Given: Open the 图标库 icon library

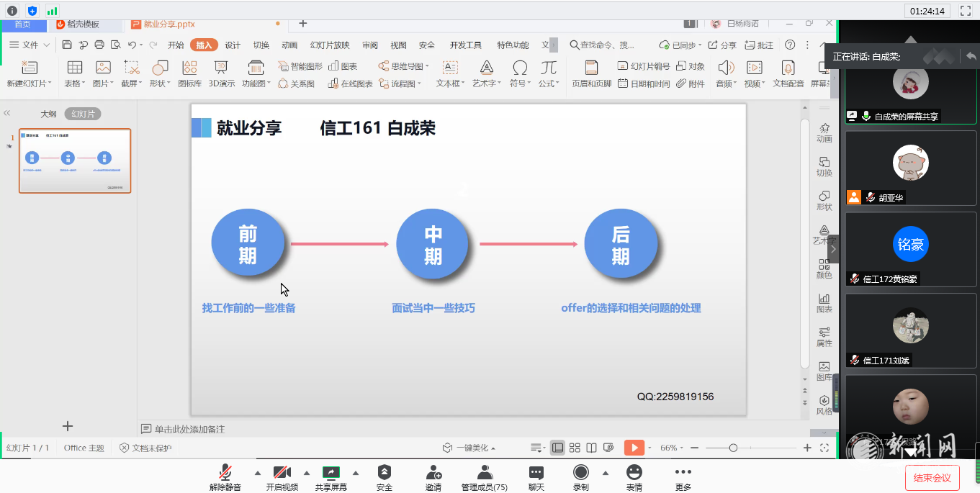Looking at the screenshot, I should click(189, 68).
